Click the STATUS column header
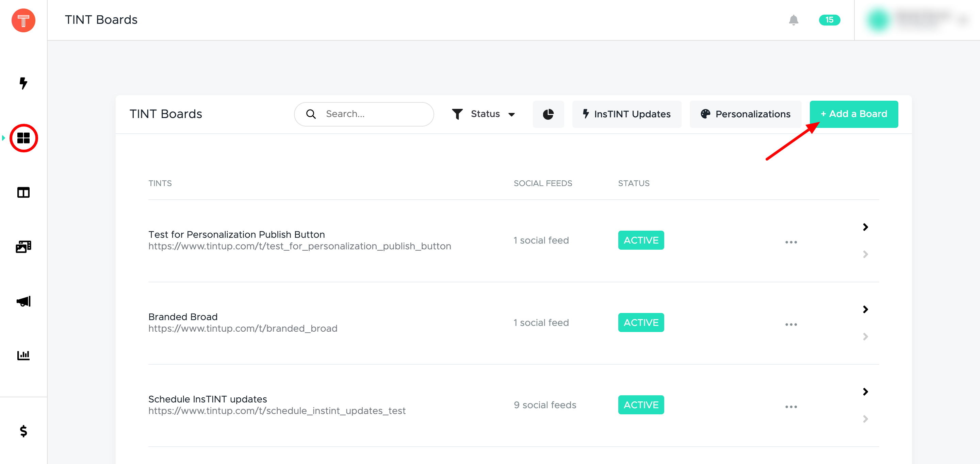The height and width of the screenshot is (464, 980). pyautogui.click(x=634, y=183)
